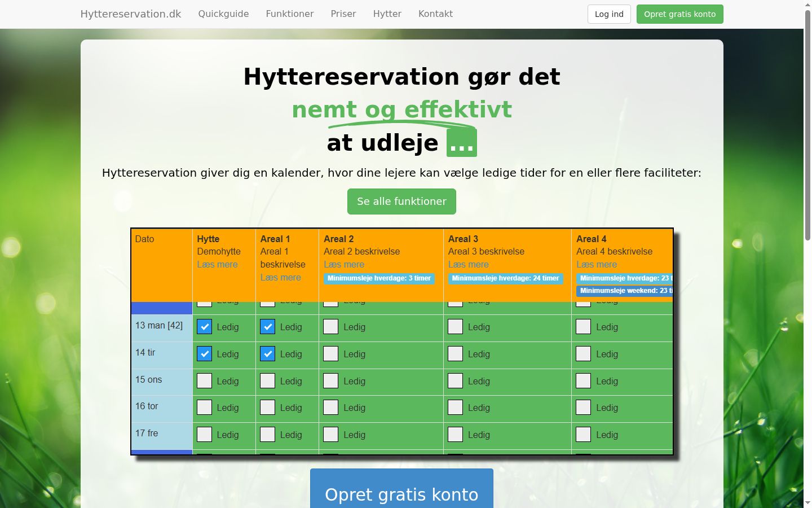812x508 pixels.
Task: Uncheck Hytte checkbox for 13 man
Action: click(205, 327)
